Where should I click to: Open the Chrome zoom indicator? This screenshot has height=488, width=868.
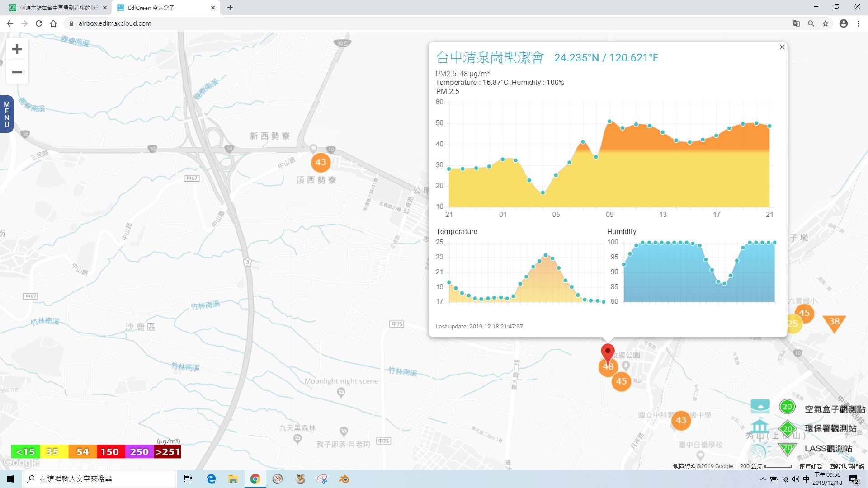click(811, 23)
